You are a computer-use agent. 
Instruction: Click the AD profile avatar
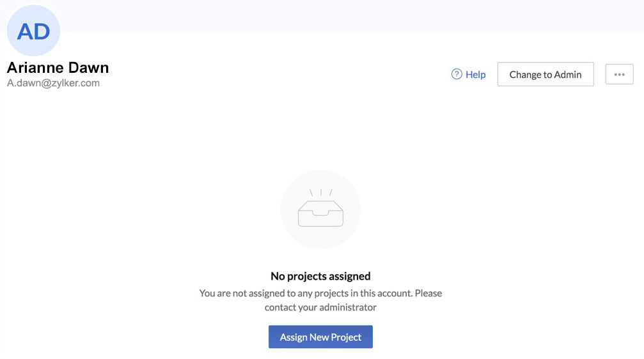(33, 31)
